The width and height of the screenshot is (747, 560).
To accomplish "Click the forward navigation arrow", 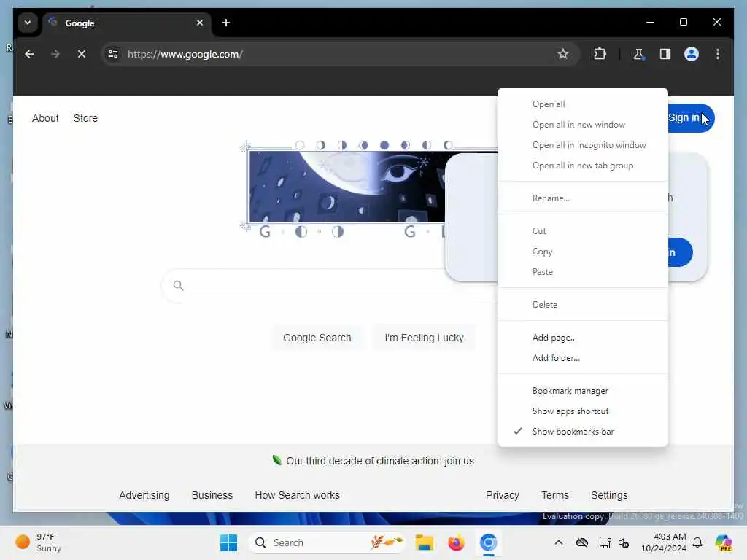I will [x=55, y=54].
